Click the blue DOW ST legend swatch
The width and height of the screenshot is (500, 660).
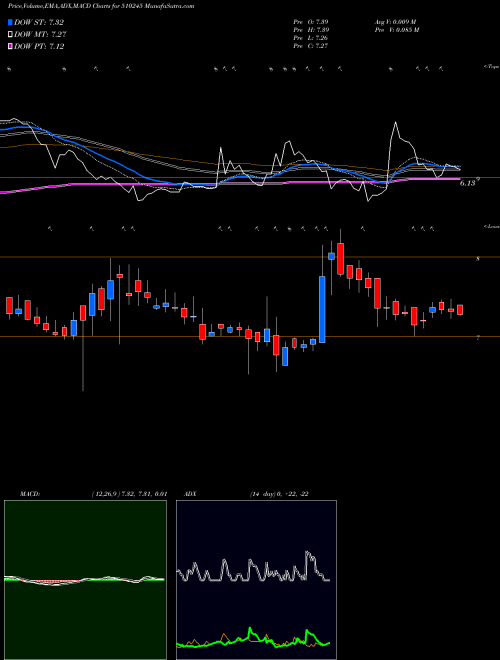click(x=10, y=22)
